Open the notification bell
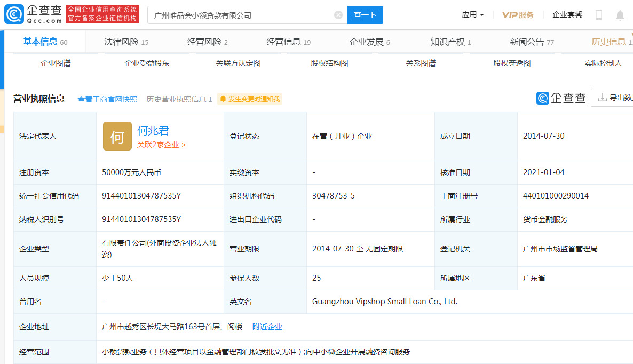This screenshot has height=364, width=633. pyautogui.click(x=620, y=15)
